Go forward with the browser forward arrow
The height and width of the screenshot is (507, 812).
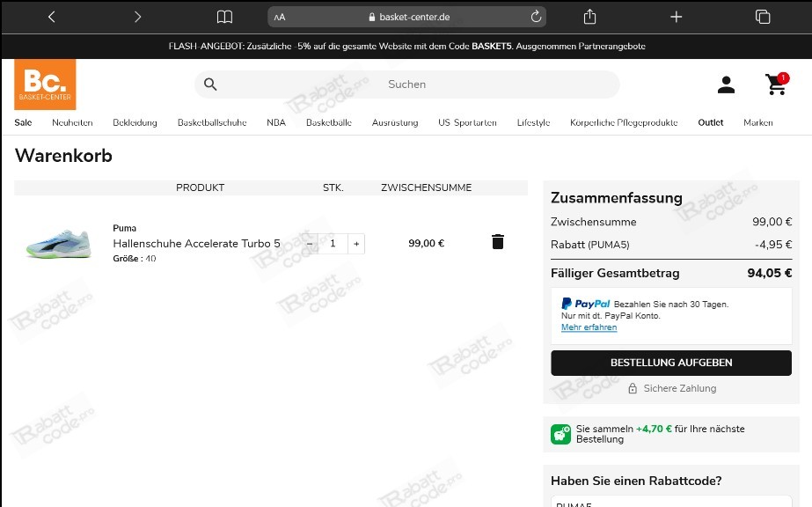pyautogui.click(x=137, y=17)
